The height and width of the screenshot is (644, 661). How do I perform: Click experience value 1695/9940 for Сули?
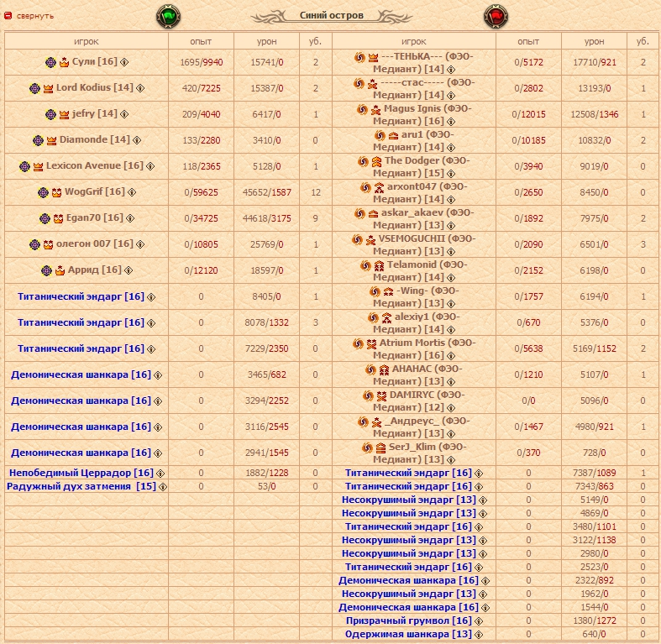(201, 62)
